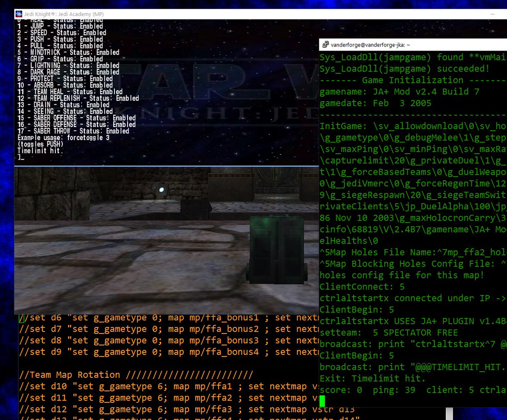The image size is (507, 420).
Task: Select the '4 - PULL - Status: Enabled' line
Action: coord(60,46)
